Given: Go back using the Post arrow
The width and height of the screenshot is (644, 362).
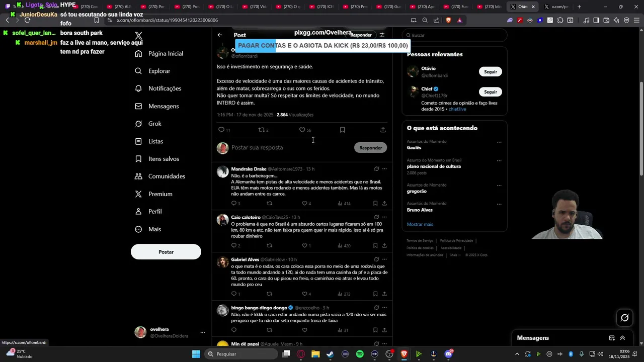Looking at the screenshot, I should pyautogui.click(x=220, y=35).
